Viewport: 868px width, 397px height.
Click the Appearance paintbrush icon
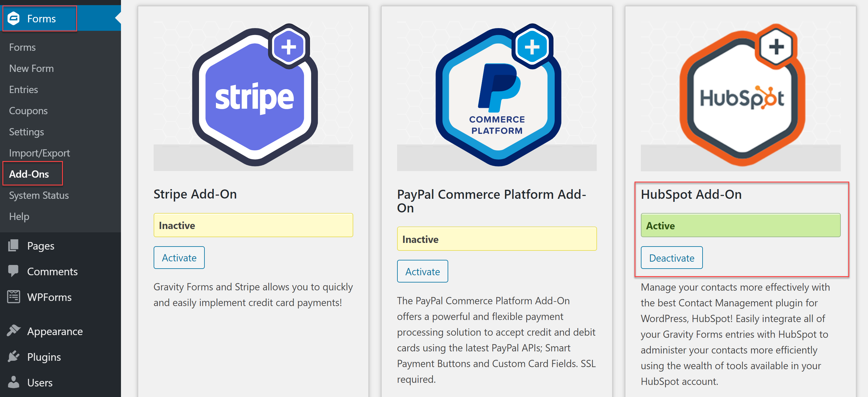tap(14, 331)
